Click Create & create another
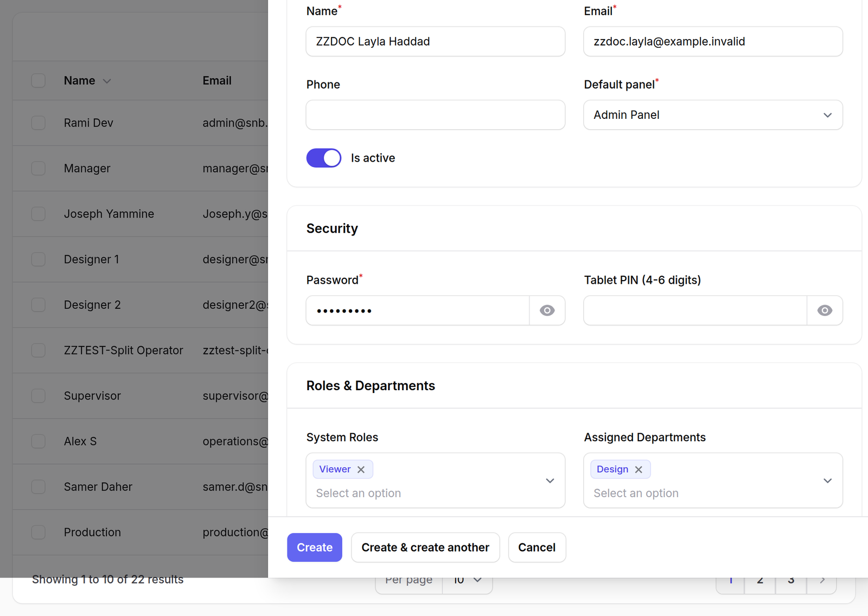 (425, 548)
